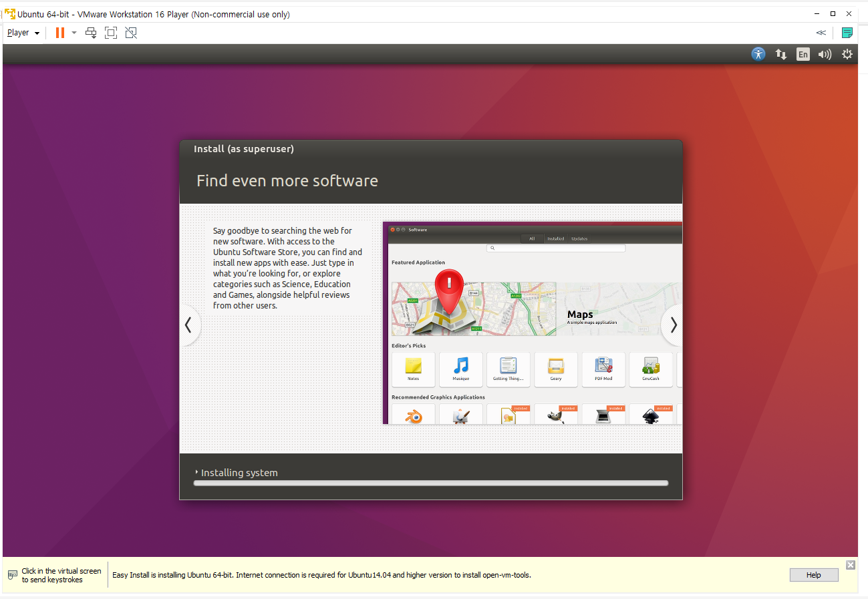
Task: Click the Maps location pin icon
Action: [450, 293]
